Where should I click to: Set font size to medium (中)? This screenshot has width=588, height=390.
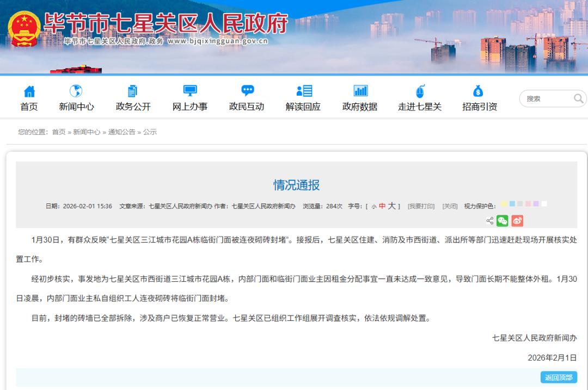pos(382,206)
